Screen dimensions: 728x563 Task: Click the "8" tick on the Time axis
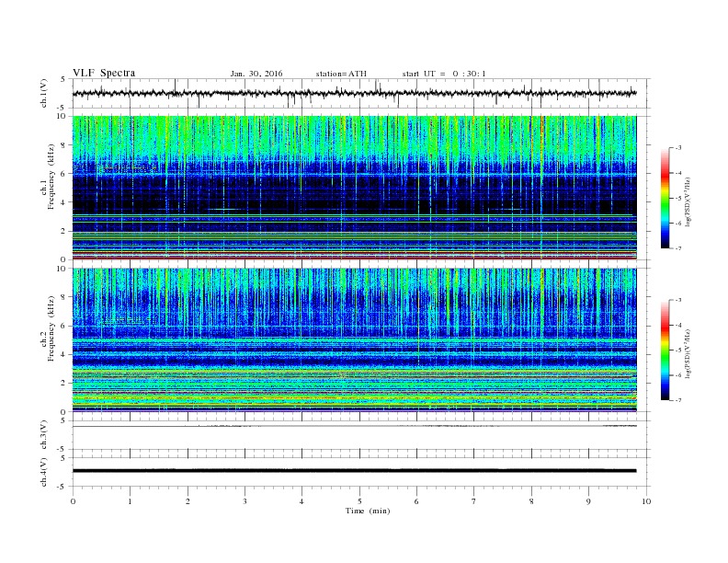[531, 501]
